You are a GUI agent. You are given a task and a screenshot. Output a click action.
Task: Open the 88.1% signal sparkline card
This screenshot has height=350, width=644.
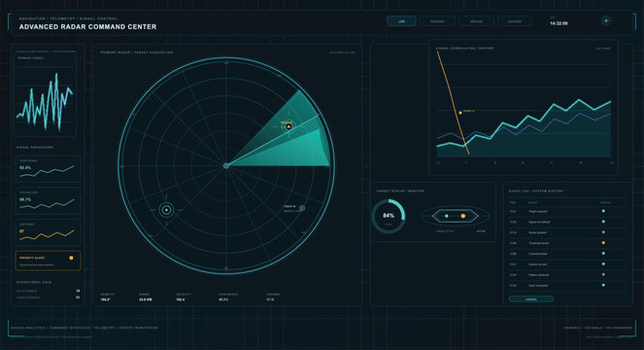(48, 200)
